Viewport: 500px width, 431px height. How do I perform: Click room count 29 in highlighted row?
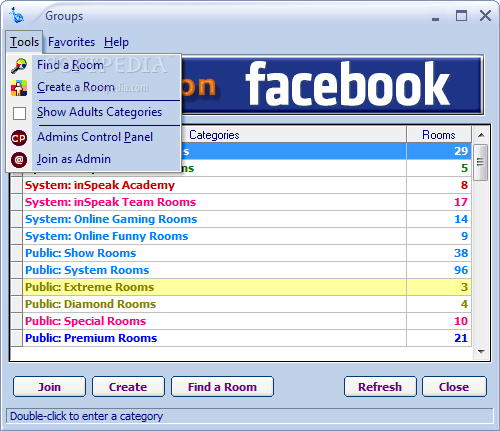click(439, 151)
